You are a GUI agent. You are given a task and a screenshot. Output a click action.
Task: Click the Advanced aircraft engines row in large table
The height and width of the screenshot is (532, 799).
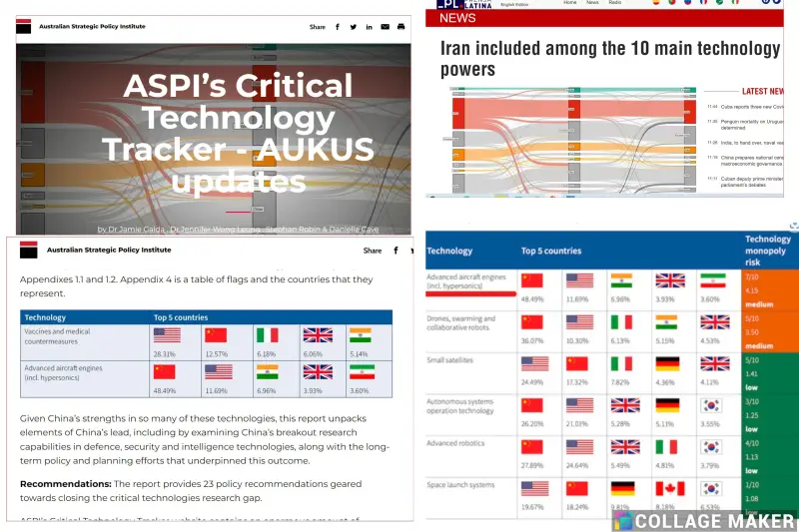coord(469,282)
